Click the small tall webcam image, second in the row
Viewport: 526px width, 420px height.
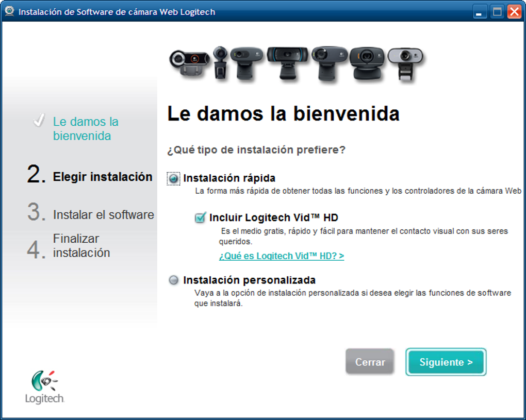[220, 63]
